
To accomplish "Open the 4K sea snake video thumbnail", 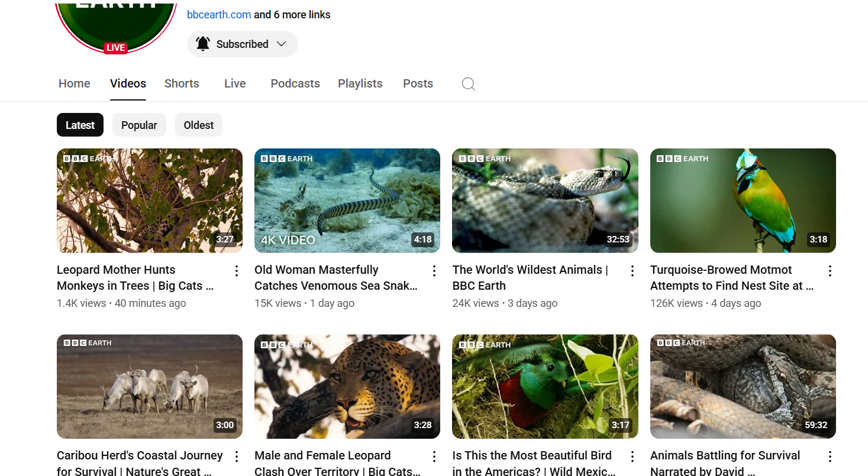I will click(x=347, y=200).
